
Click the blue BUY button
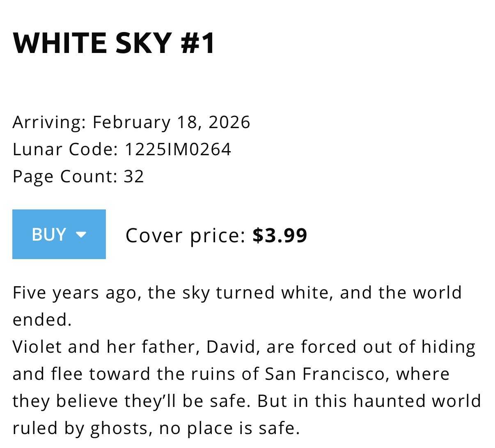[x=49, y=234]
